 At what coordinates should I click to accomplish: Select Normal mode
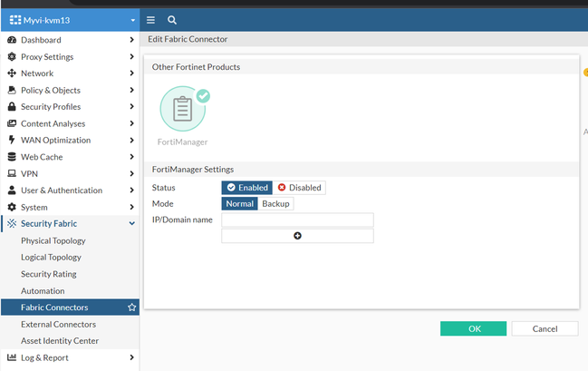click(239, 203)
